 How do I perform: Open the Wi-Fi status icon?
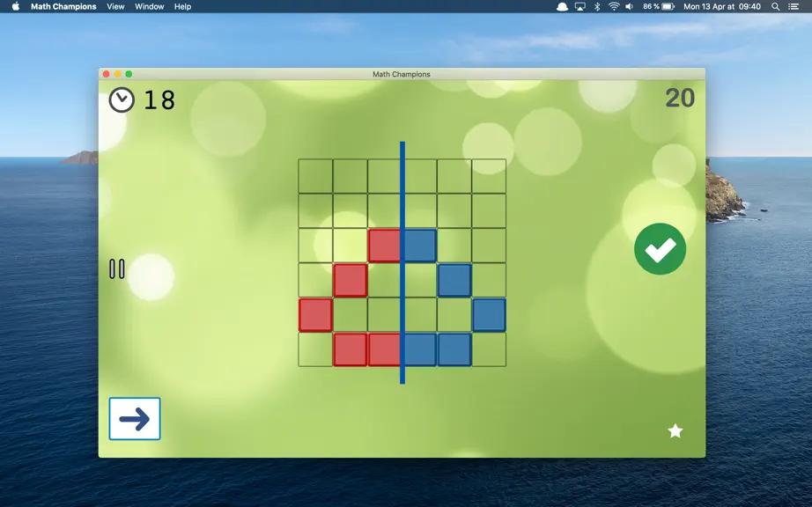click(x=614, y=7)
